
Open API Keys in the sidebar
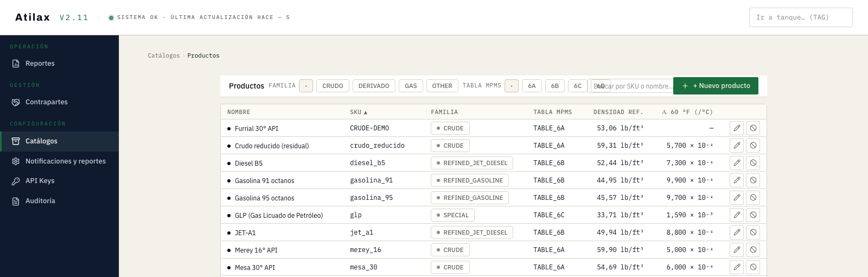(59, 181)
